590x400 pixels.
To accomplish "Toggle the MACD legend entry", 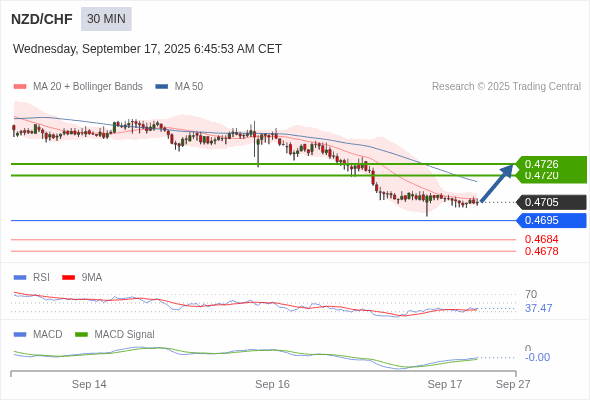I will click(x=38, y=334).
